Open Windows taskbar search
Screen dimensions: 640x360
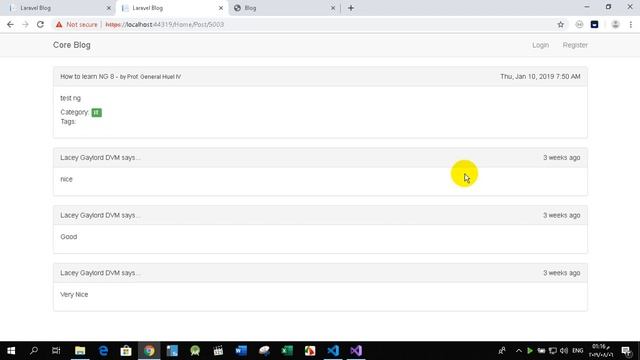pyautogui.click(x=34, y=351)
